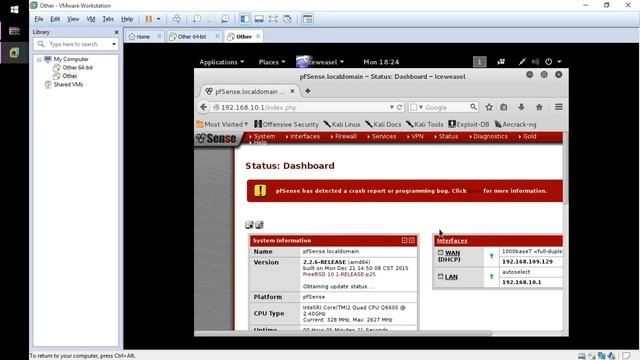Open the Kali Docs bookmark
This screenshot has width=640, height=360.
point(383,124)
